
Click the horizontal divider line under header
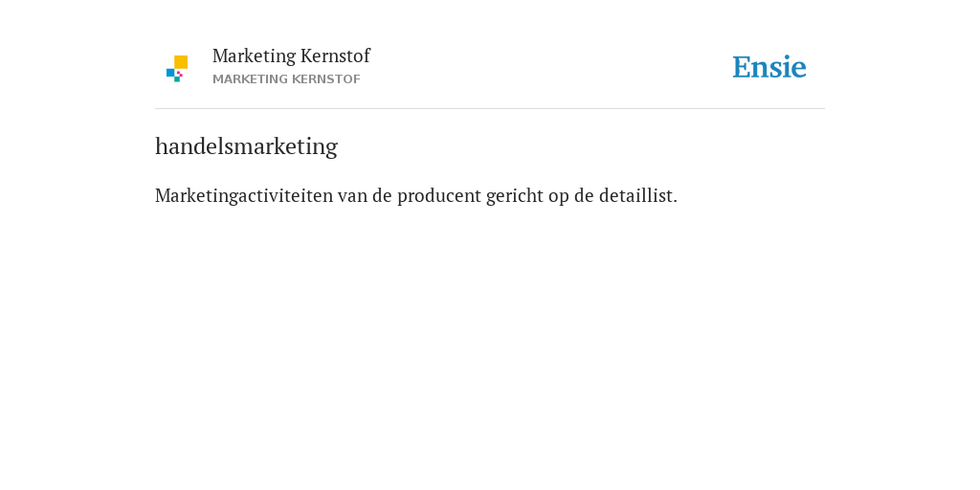(x=490, y=109)
